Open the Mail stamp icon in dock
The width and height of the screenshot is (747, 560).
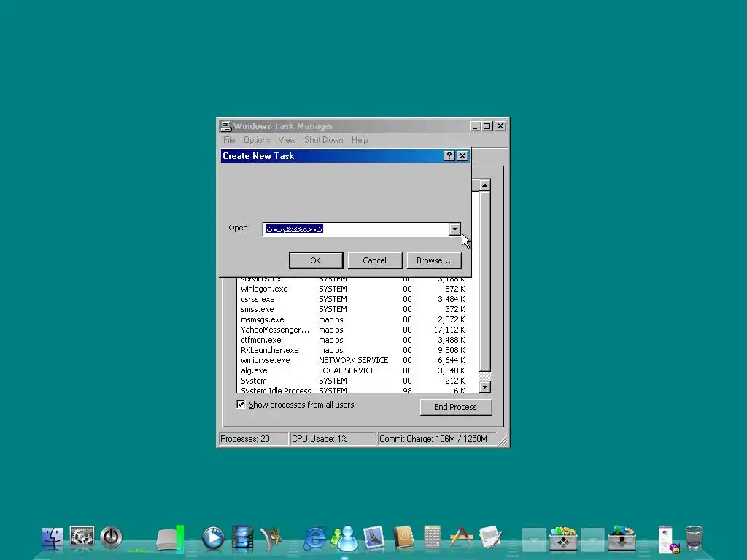(373, 538)
